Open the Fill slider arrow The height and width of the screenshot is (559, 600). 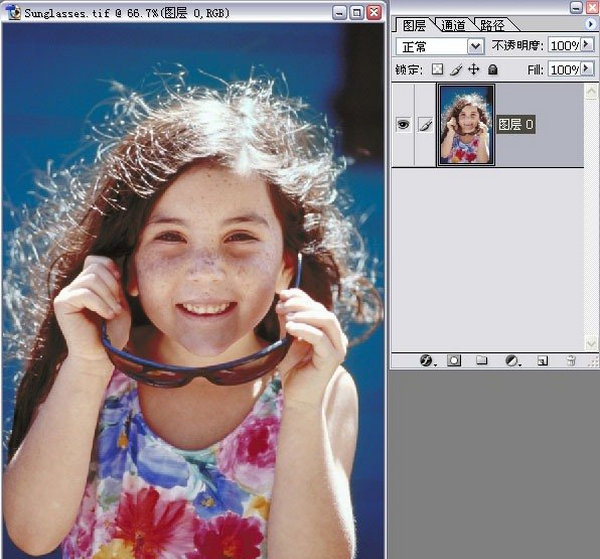(586, 69)
